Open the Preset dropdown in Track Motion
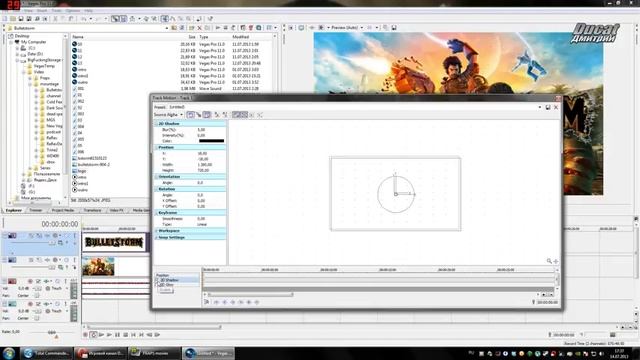The image size is (640, 360). tap(540, 107)
